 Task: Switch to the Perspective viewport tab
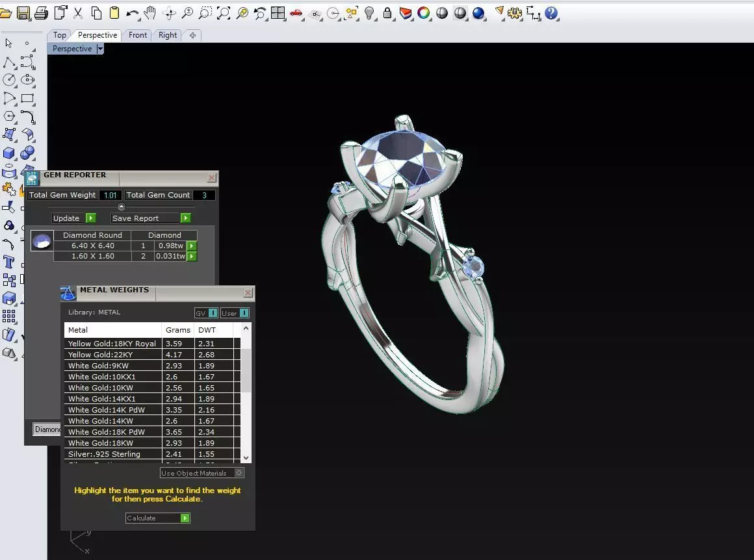(97, 35)
